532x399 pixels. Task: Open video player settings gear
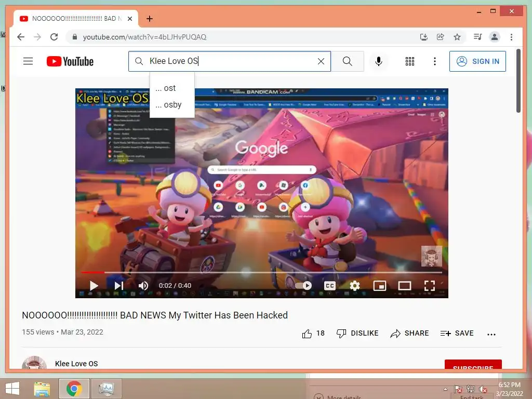tap(354, 286)
